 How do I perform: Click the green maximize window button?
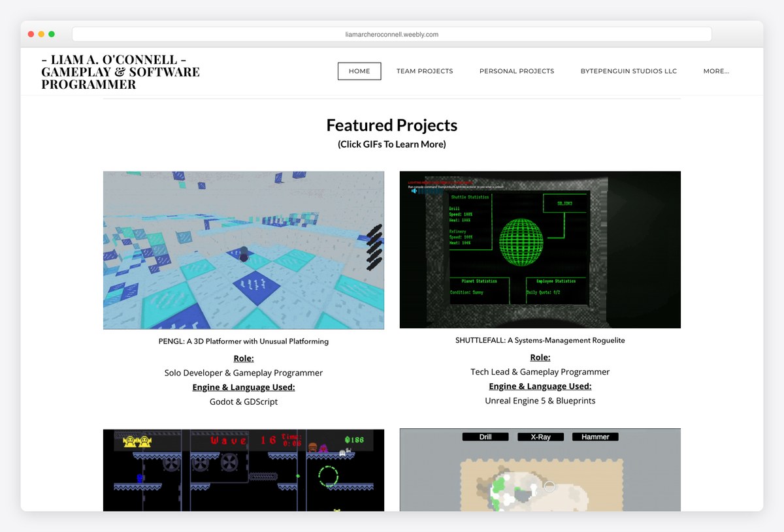[52, 34]
